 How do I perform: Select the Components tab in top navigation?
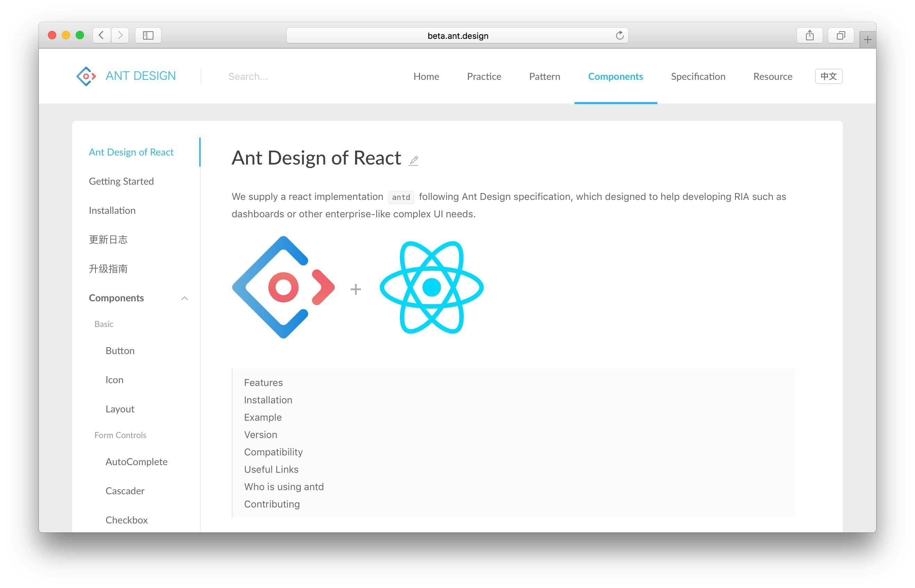point(615,76)
